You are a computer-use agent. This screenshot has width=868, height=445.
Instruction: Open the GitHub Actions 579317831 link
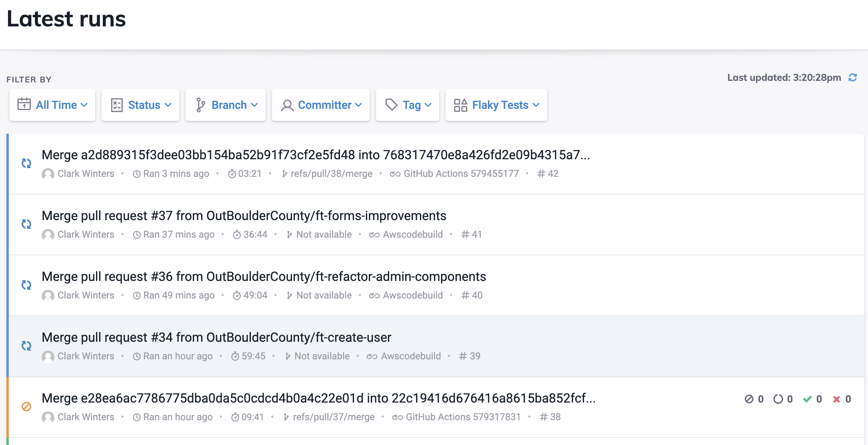pos(462,417)
